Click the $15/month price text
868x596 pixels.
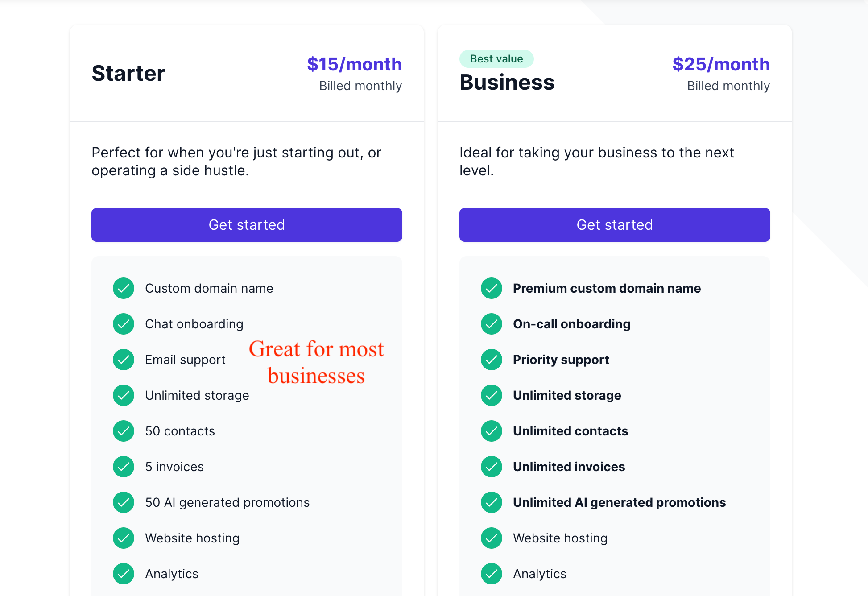(355, 64)
